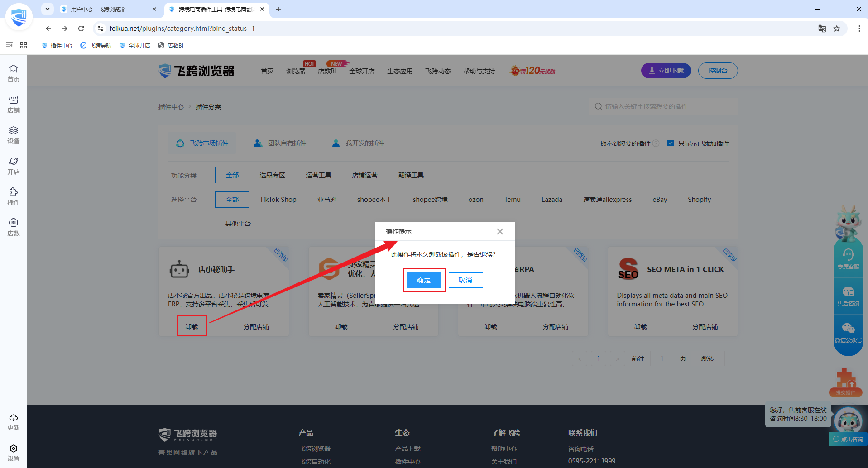Image resolution: width=868 pixels, height=468 pixels.
Task: Open the 设备 devices sidebar icon
Action: tap(14, 135)
